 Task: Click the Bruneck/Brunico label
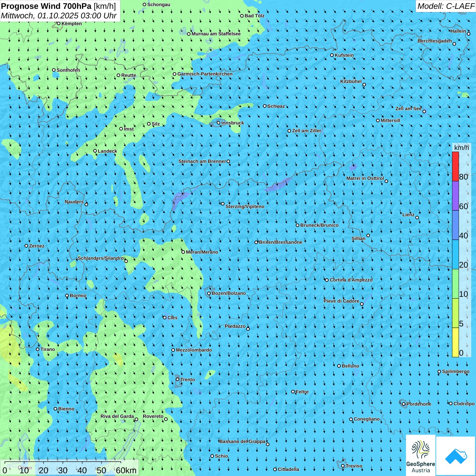pyautogui.click(x=319, y=225)
